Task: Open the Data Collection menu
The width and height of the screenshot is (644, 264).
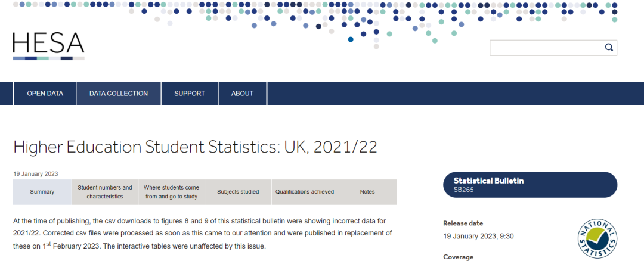Action: pyautogui.click(x=119, y=94)
